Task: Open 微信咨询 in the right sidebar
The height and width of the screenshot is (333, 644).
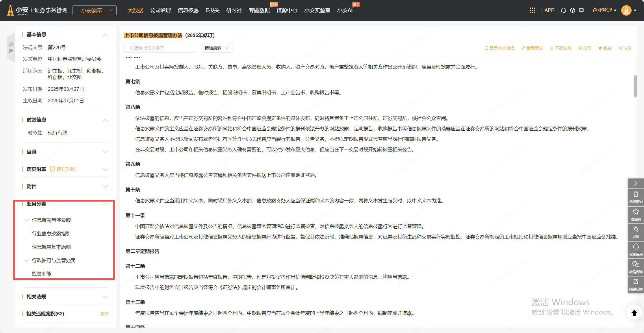Action: pos(636,267)
